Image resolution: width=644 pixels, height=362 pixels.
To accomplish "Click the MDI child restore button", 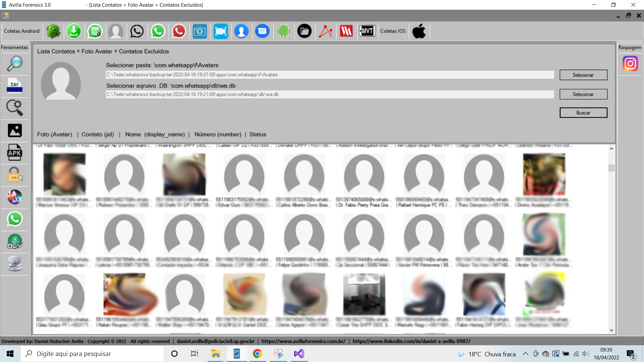I will (628, 15).
